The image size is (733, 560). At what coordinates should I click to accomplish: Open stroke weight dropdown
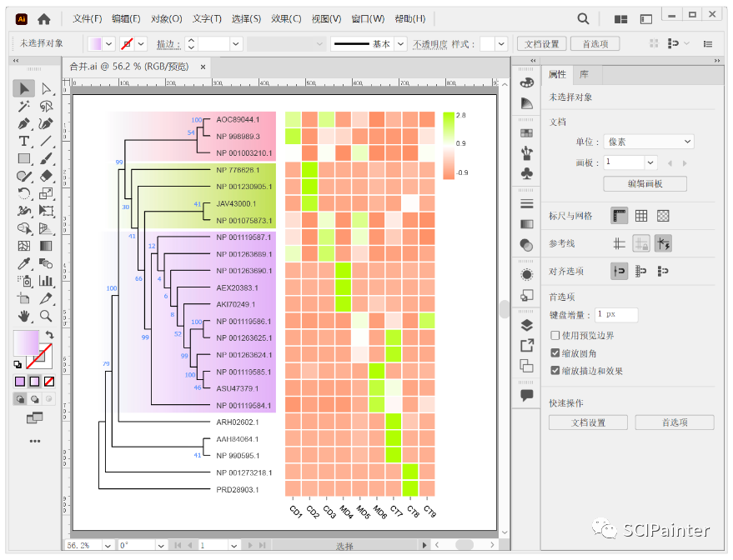pyautogui.click(x=236, y=44)
